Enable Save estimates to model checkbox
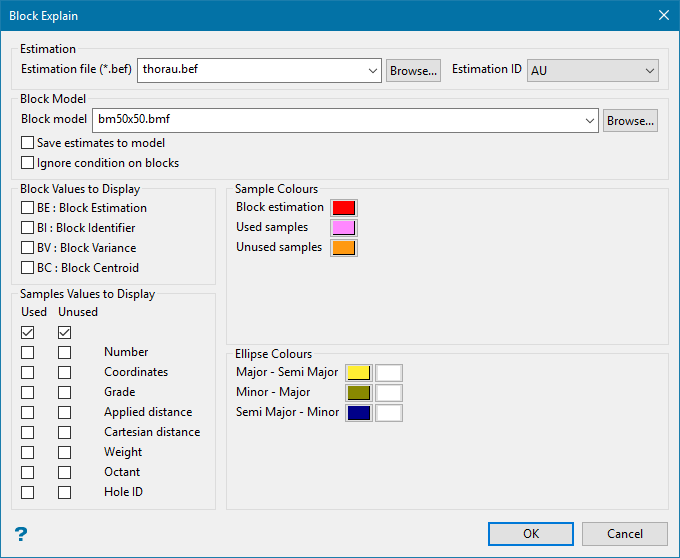The width and height of the screenshot is (680, 558). tap(28, 143)
